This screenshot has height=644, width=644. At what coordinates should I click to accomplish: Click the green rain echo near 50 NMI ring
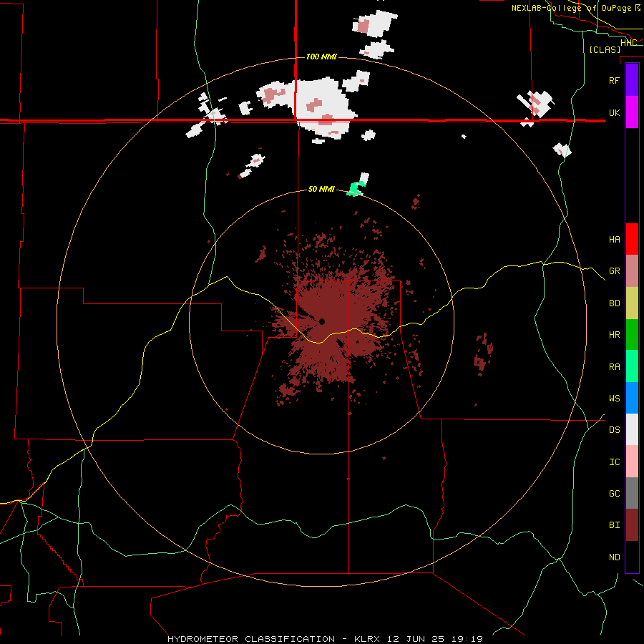[x=355, y=188]
